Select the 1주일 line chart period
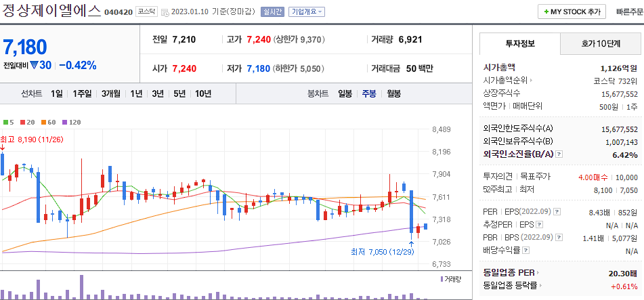Viewport: 644px width, 300px height. 82,93
